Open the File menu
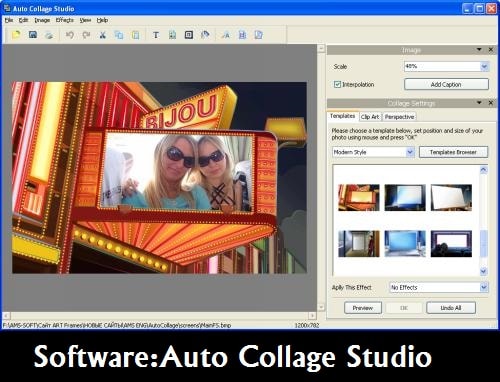The width and height of the screenshot is (500, 382). point(9,20)
